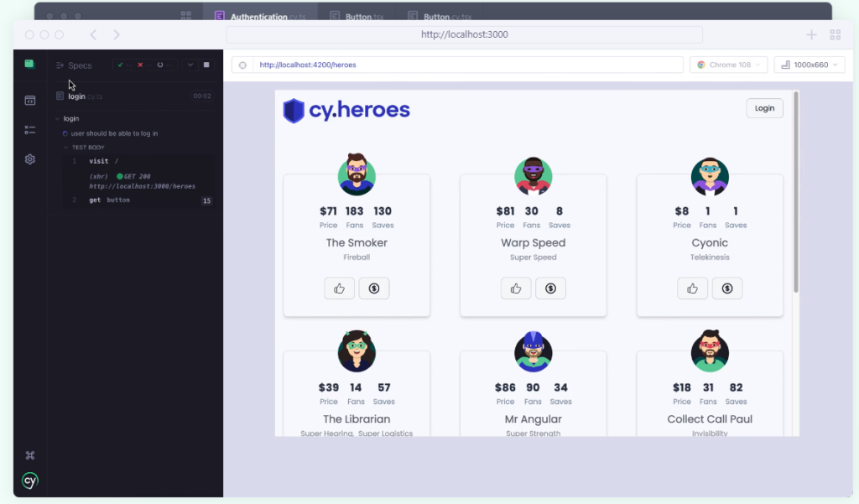Click the Login button on cy.heroes
The image size is (859, 504).
[x=764, y=108]
